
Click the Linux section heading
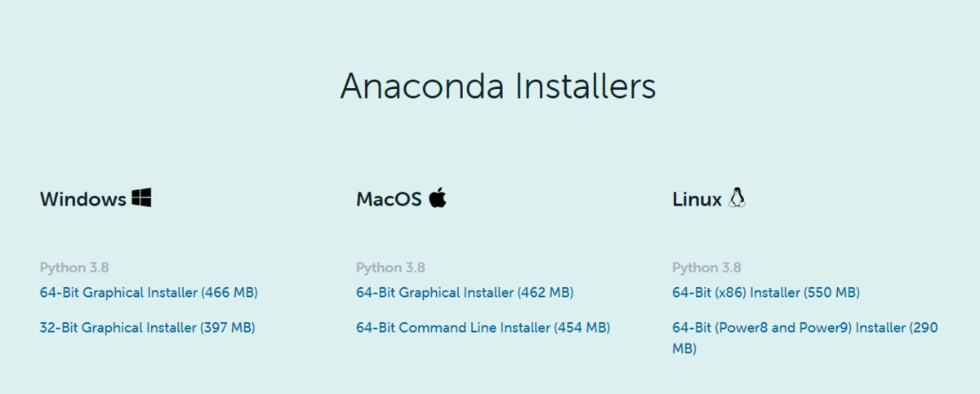click(x=697, y=199)
